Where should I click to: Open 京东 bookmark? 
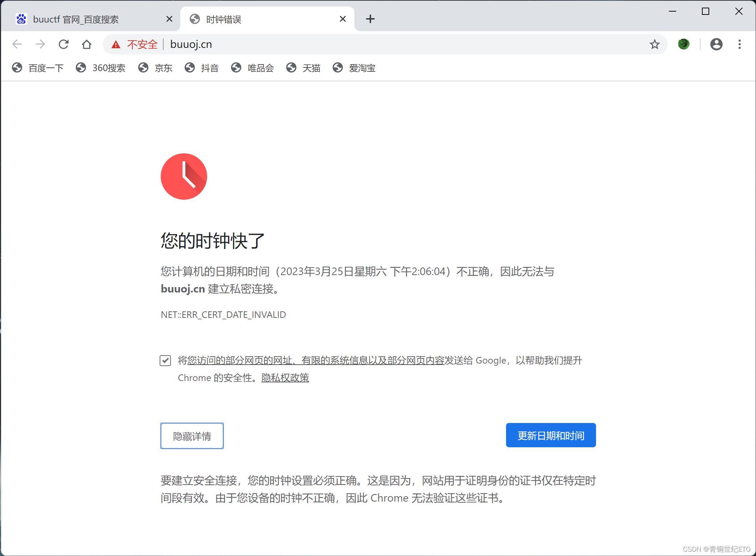click(x=155, y=68)
